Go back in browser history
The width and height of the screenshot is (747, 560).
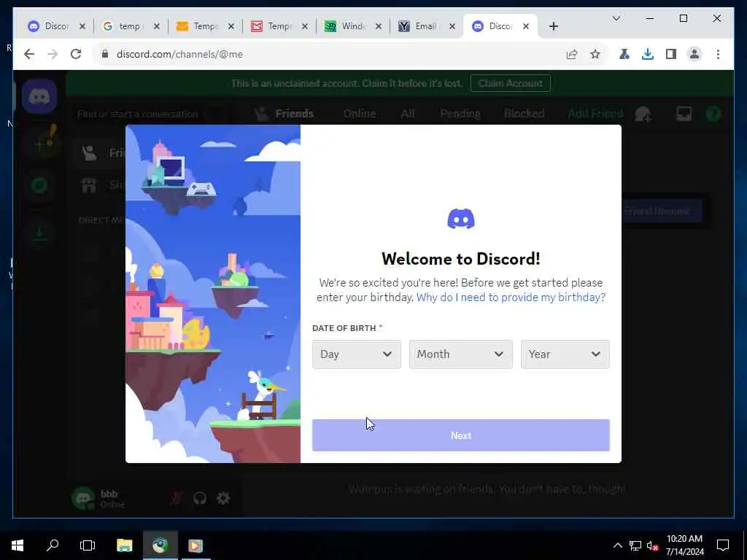pyautogui.click(x=29, y=54)
